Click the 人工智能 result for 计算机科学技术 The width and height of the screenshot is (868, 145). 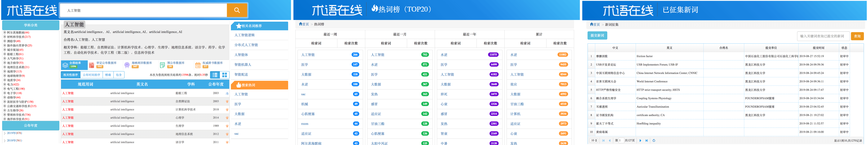click(68, 110)
